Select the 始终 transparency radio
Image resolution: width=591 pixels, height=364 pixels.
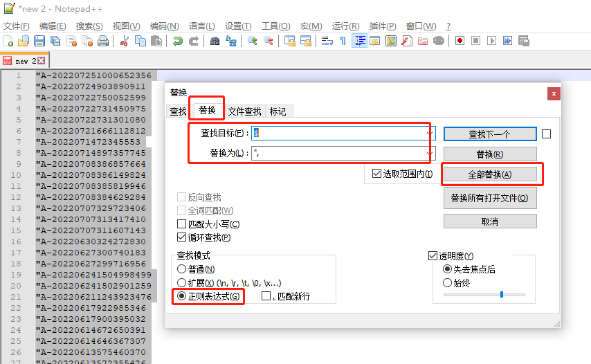coord(447,282)
